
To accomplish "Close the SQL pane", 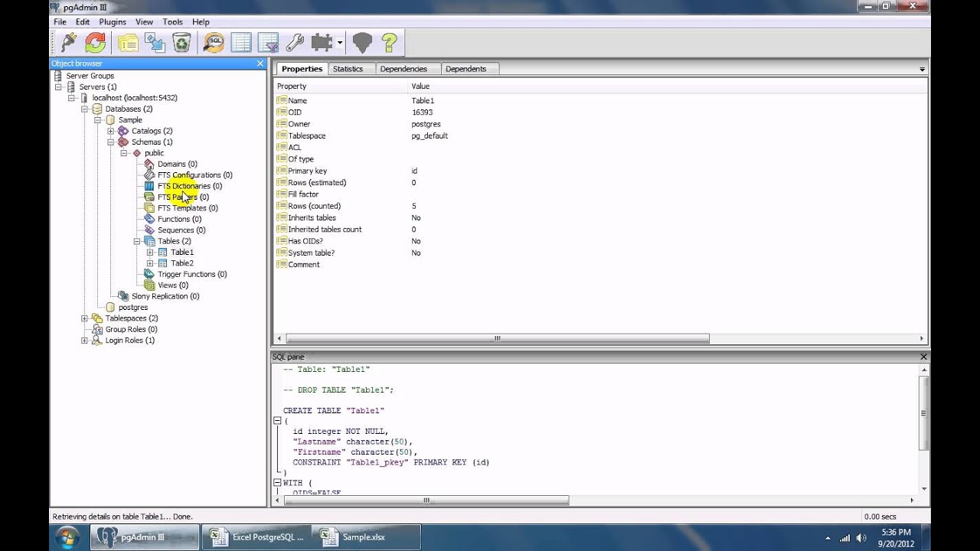I will pos(923,357).
